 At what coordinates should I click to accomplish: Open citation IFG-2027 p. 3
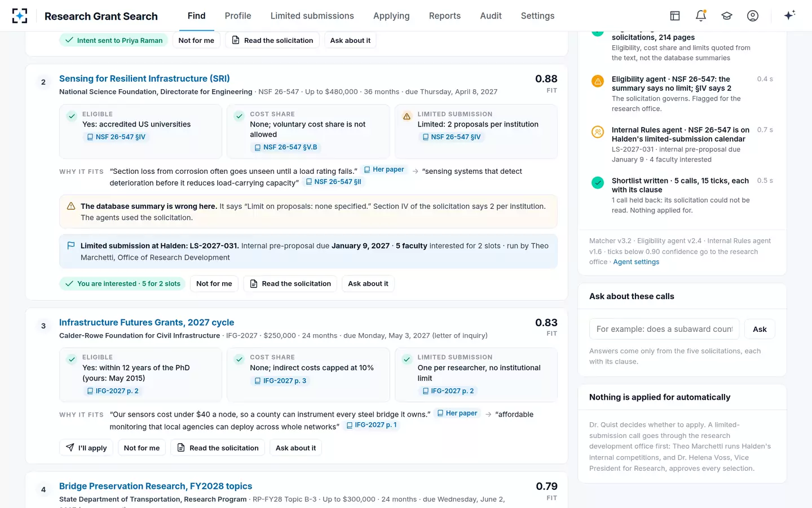(280, 381)
